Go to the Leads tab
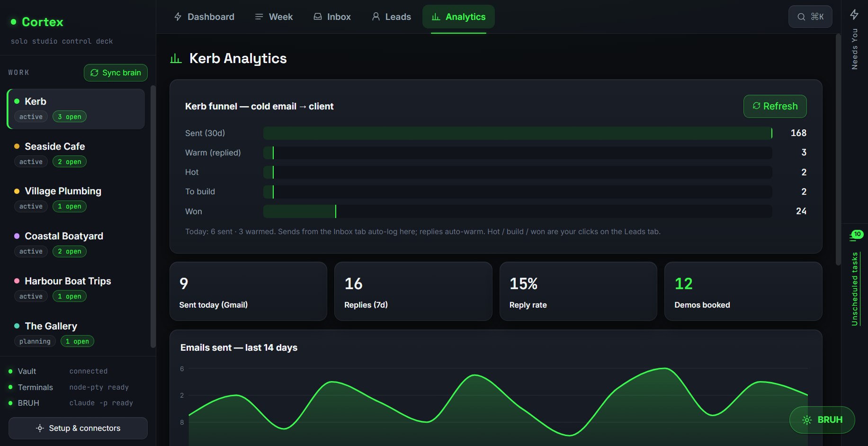 tap(391, 17)
